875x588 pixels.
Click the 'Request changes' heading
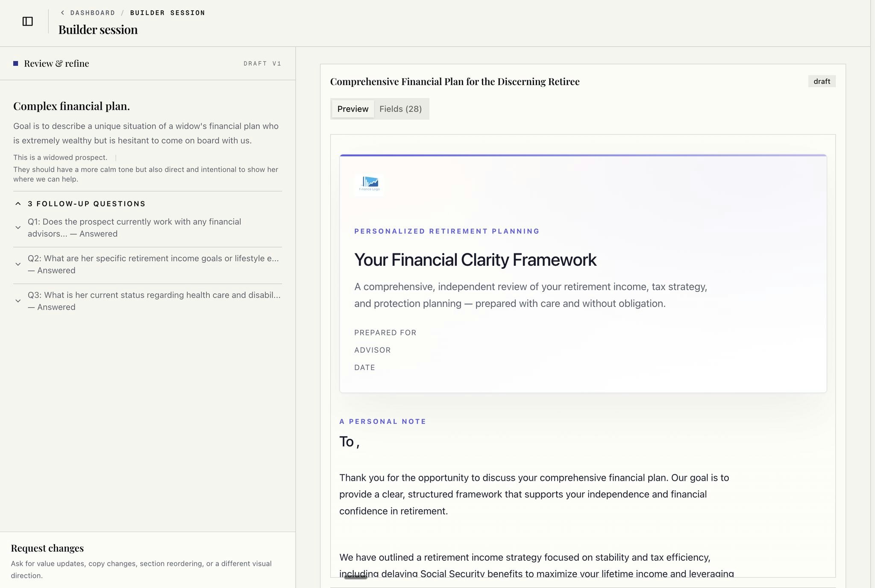click(47, 548)
